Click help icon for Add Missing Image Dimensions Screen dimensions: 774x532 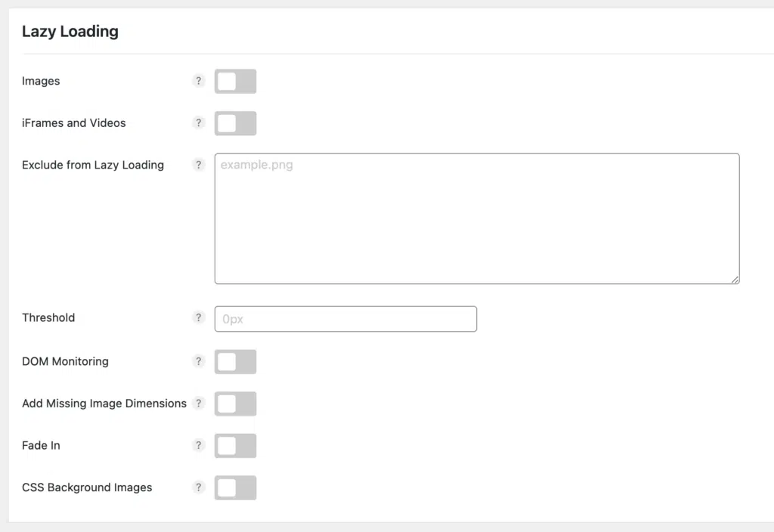point(199,404)
